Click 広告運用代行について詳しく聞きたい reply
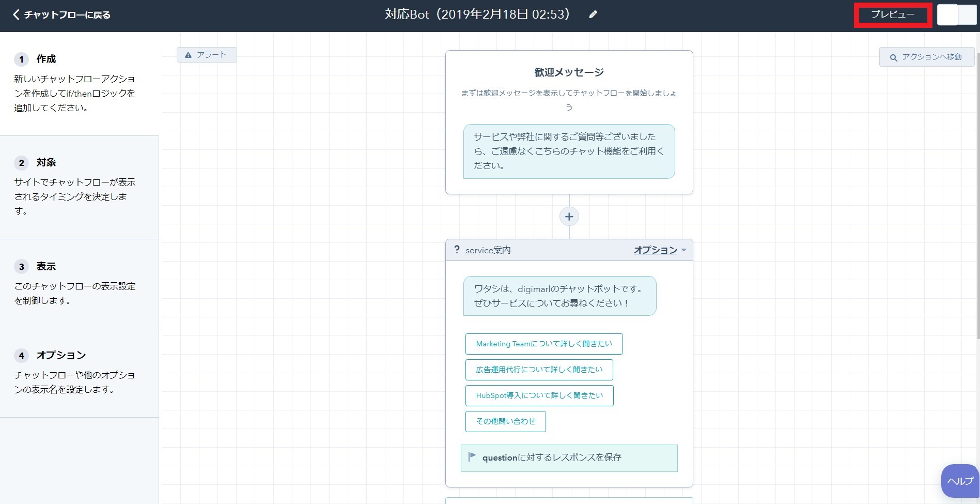980x504 pixels. (x=539, y=370)
